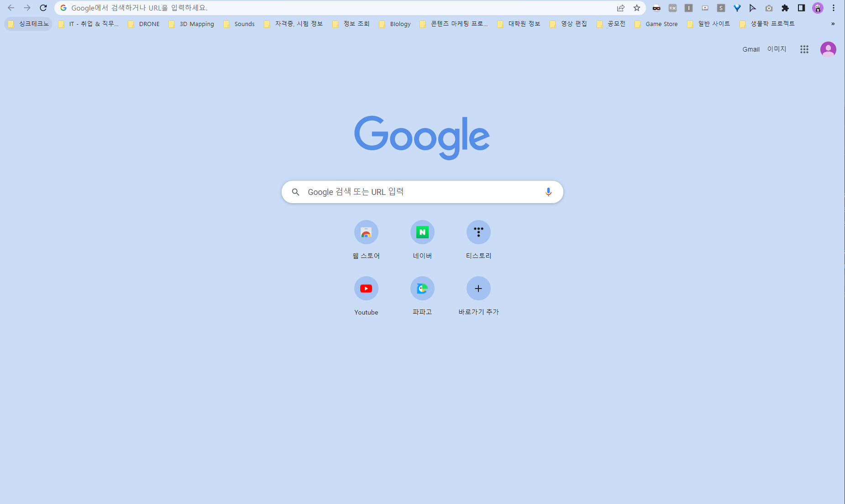Open the 네이버 shortcut
The width and height of the screenshot is (845, 504).
(422, 240)
